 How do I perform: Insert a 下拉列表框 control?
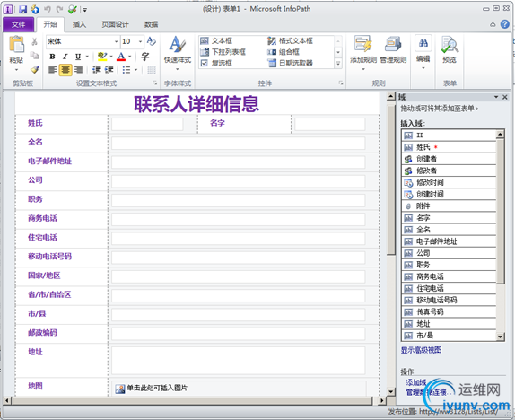223,52
